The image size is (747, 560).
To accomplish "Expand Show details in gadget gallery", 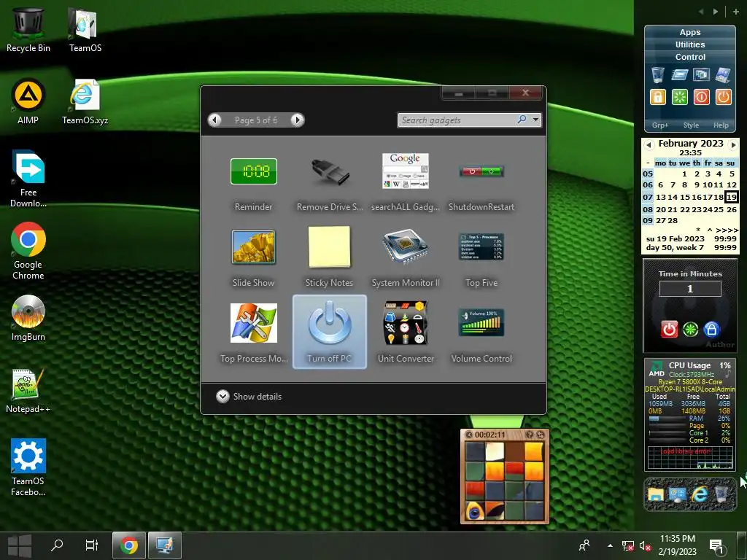I will (249, 396).
